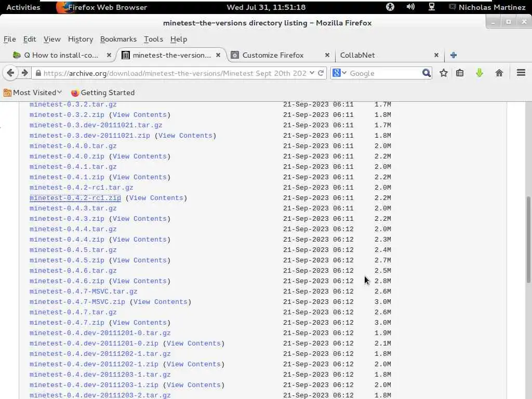Download minetest-0.4.0.tar.gz
This screenshot has height=399, width=532.
pyautogui.click(x=73, y=146)
